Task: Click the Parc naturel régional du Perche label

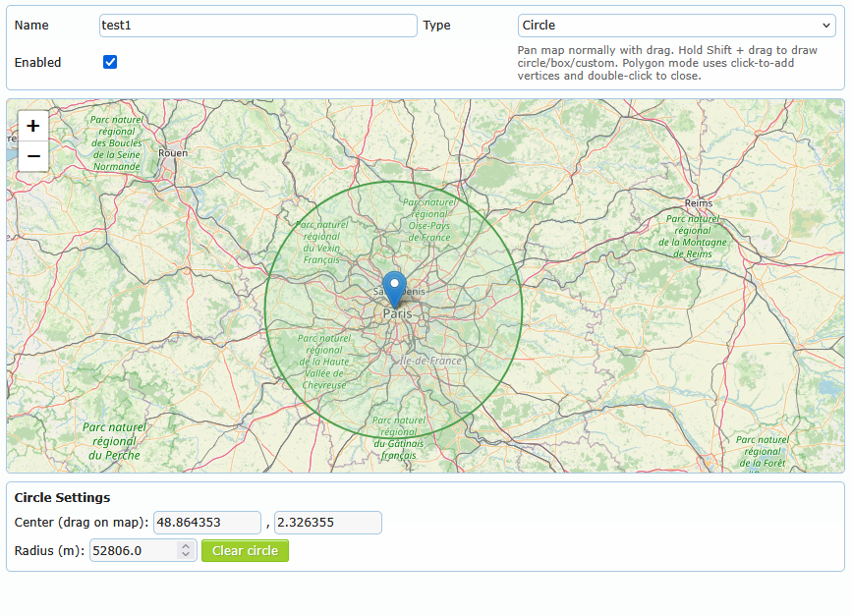Action: click(114, 441)
